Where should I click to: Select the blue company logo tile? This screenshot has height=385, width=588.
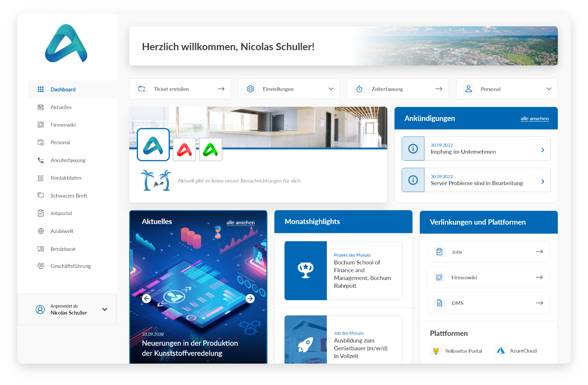click(x=153, y=145)
